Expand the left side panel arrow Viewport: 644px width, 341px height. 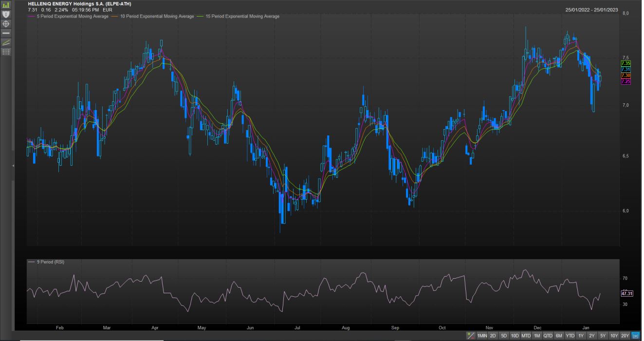pos(13,166)
